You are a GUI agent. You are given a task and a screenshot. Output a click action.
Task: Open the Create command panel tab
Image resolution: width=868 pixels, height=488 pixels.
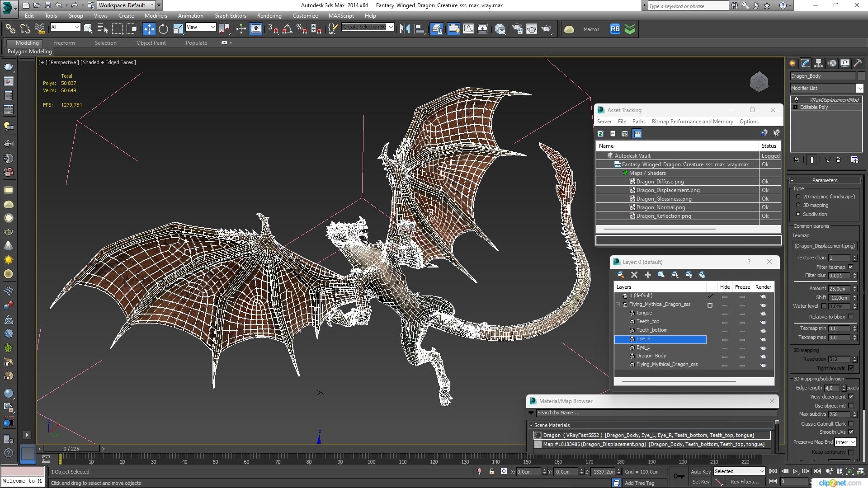tap(793, 63)
